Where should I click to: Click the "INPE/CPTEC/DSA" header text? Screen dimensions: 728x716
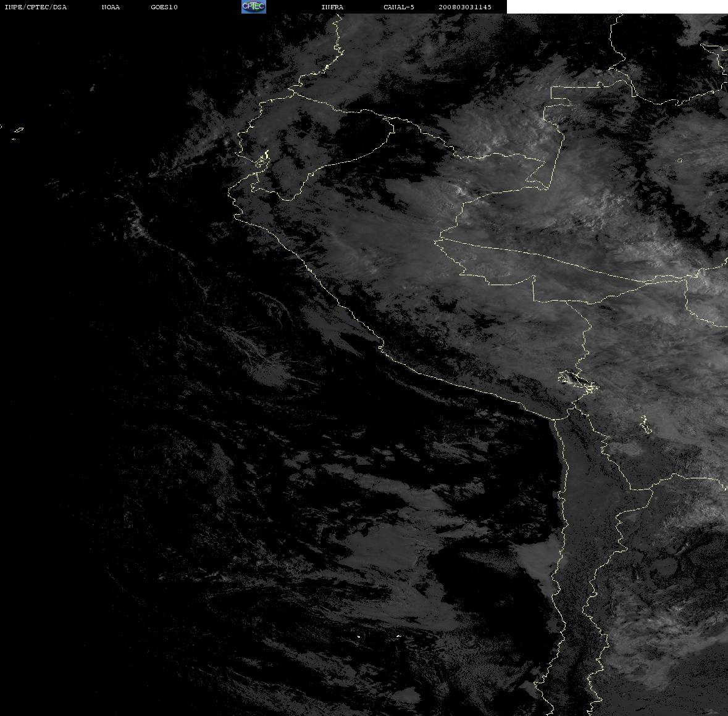35,7
